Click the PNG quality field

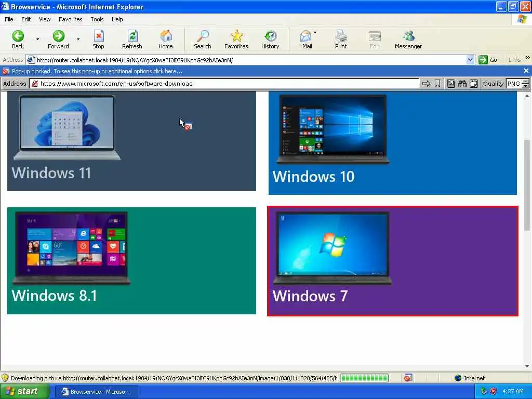[514, 84]
